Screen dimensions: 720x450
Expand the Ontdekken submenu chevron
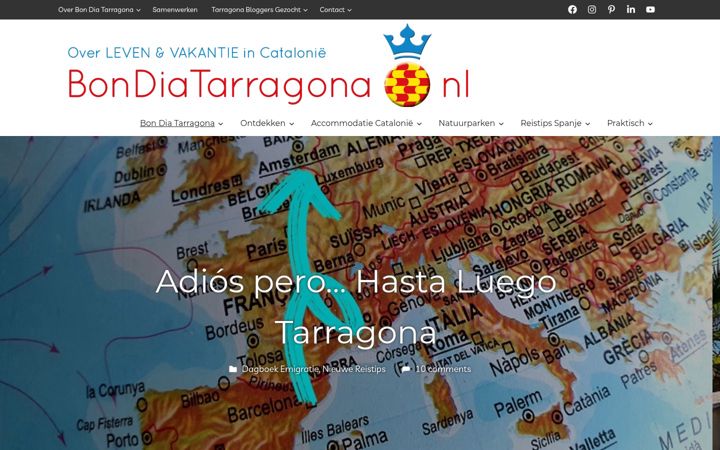tap(292, 124)
